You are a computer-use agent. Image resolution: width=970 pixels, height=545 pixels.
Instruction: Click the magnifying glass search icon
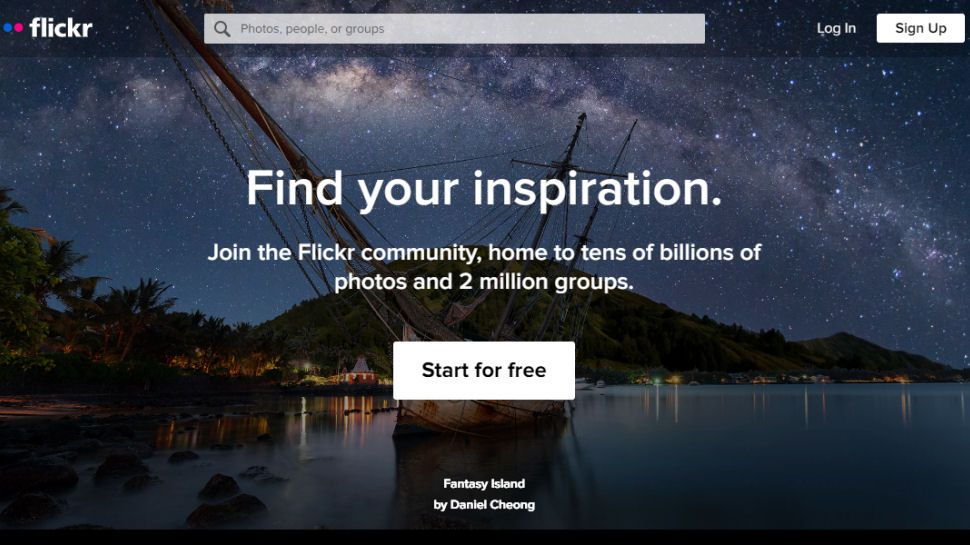(222, 29)
